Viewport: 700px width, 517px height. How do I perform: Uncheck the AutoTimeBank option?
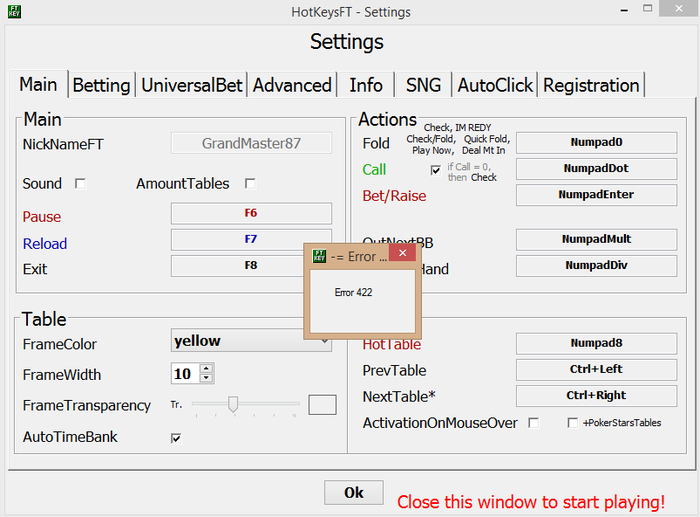(x=176, y=438)
